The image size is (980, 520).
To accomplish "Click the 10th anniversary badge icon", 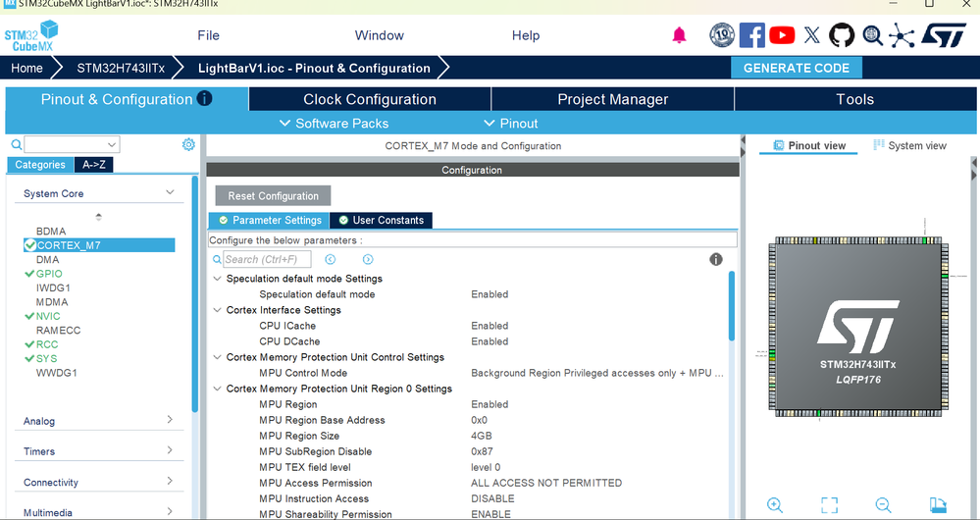I will 722,35.
